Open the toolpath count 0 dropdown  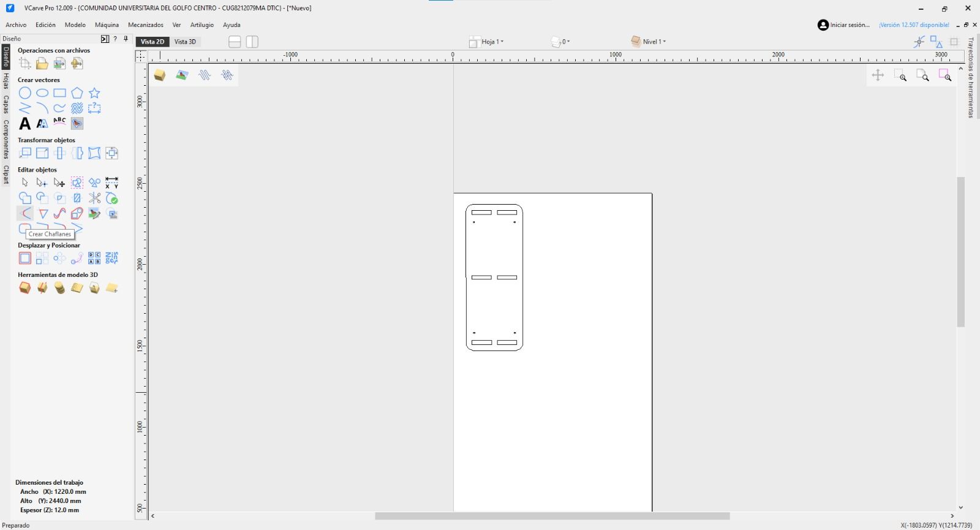(x=560, y=42)
